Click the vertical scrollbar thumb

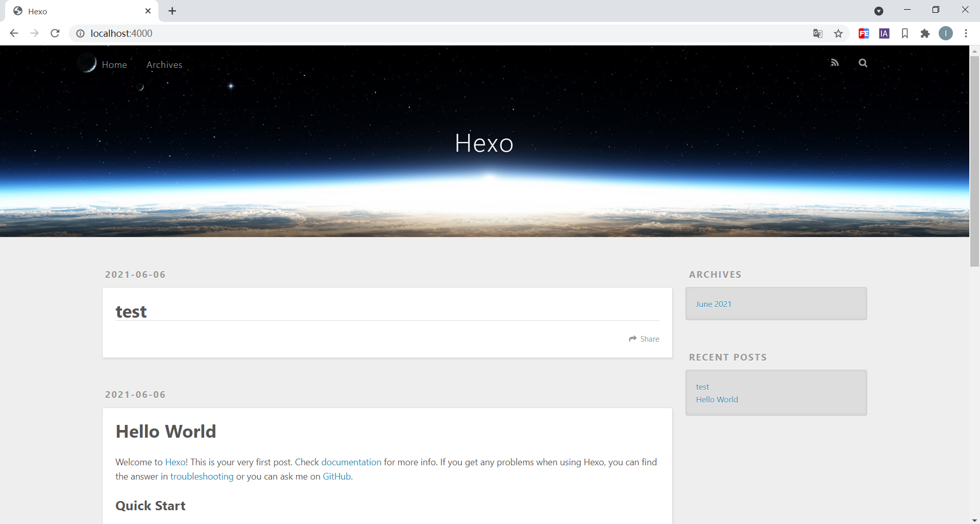tap(974, 161)
